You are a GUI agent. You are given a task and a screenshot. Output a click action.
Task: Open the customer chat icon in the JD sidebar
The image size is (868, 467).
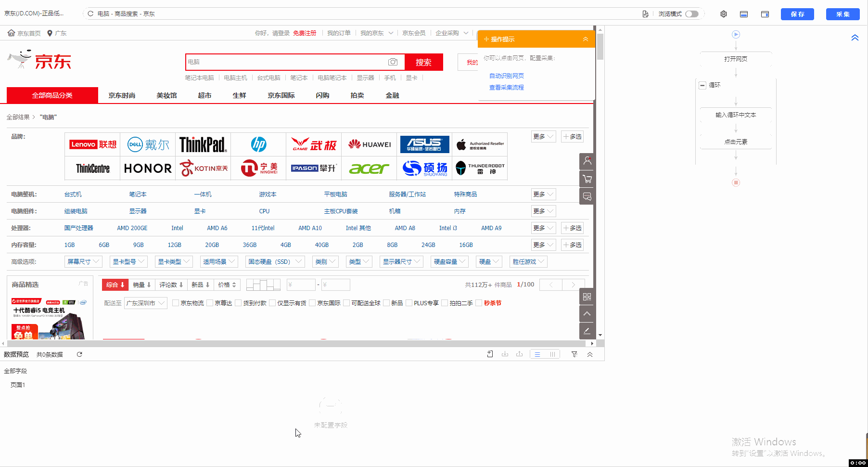[x=587, y=196]
